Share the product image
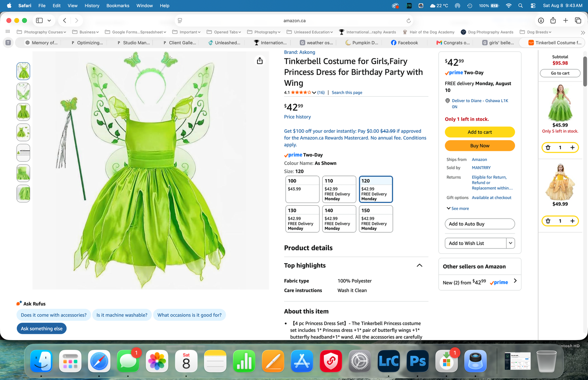 260,61
